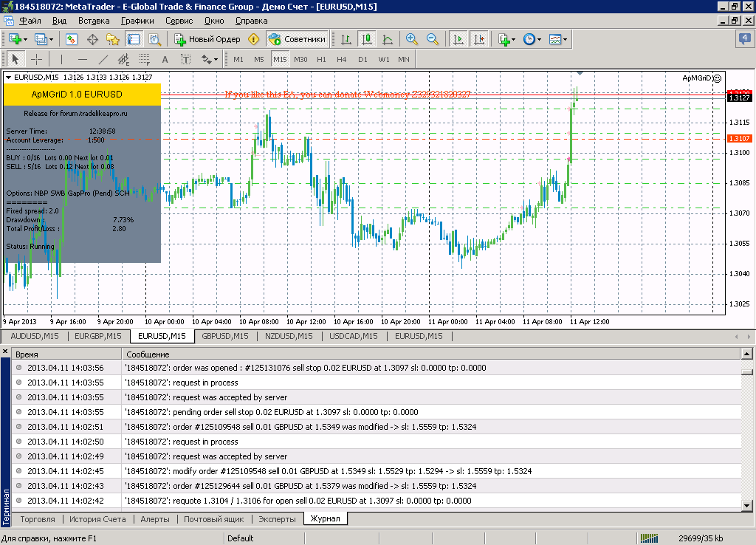Switch chart to H4 timeframe
This screenshot has width=756, height=545.
[342, 59]
